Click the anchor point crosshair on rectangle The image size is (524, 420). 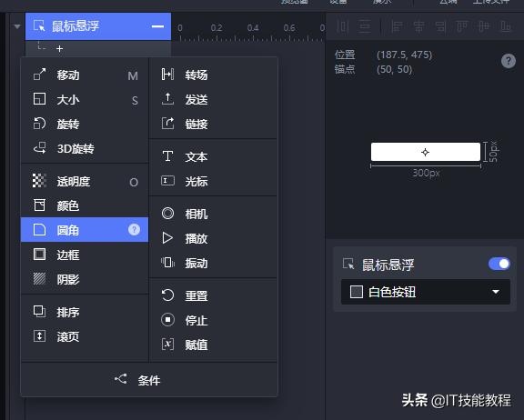(x=425, y=152)
